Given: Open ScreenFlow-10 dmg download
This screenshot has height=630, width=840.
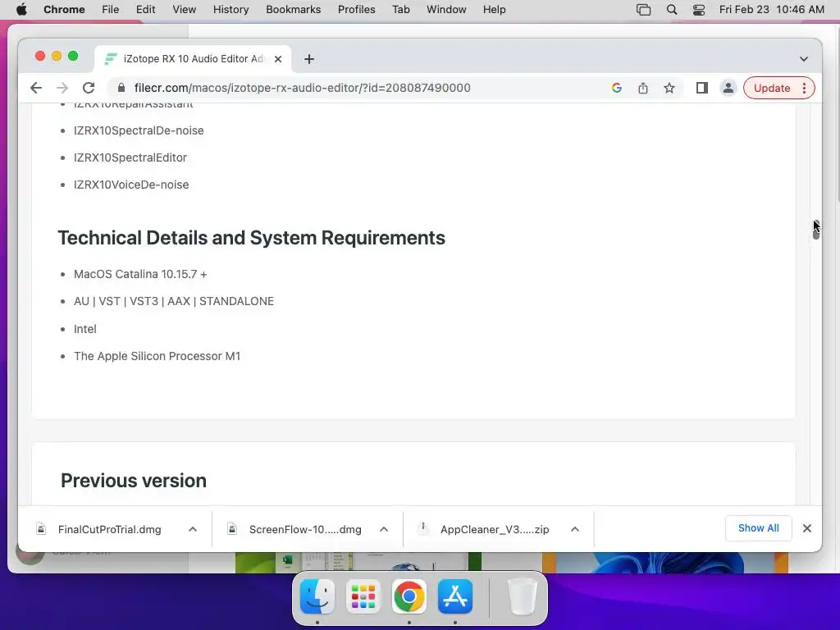Looking at the screenshot, I should [x=305, y=529].
